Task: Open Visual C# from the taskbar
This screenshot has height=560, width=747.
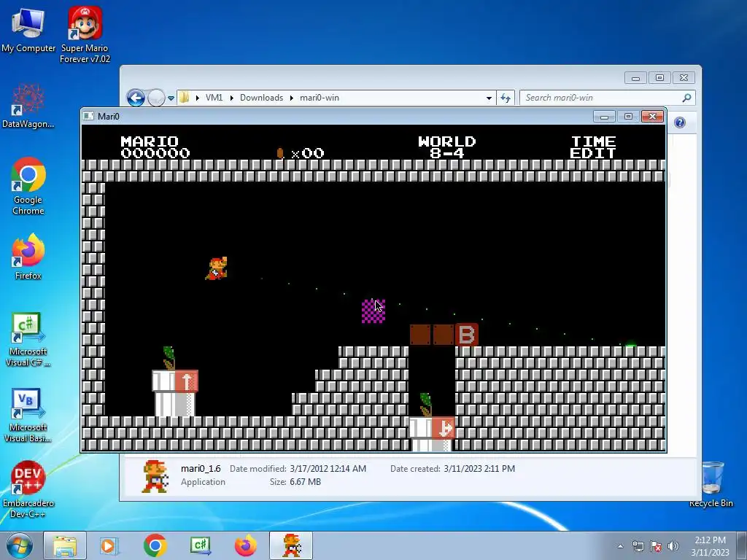Action: coord(201,545)
